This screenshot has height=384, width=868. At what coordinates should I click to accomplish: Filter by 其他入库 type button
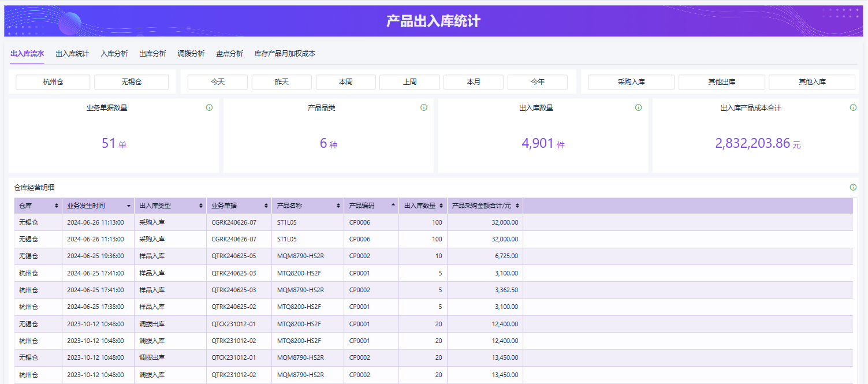812,82
